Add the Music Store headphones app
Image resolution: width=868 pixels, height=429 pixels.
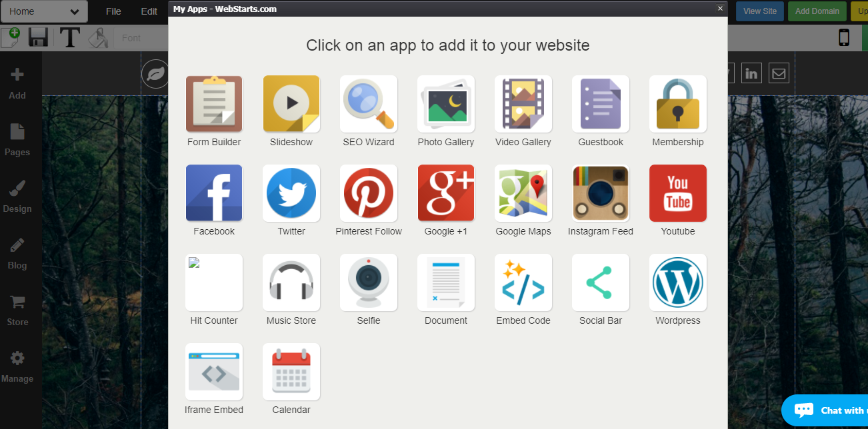coord(291,282)
